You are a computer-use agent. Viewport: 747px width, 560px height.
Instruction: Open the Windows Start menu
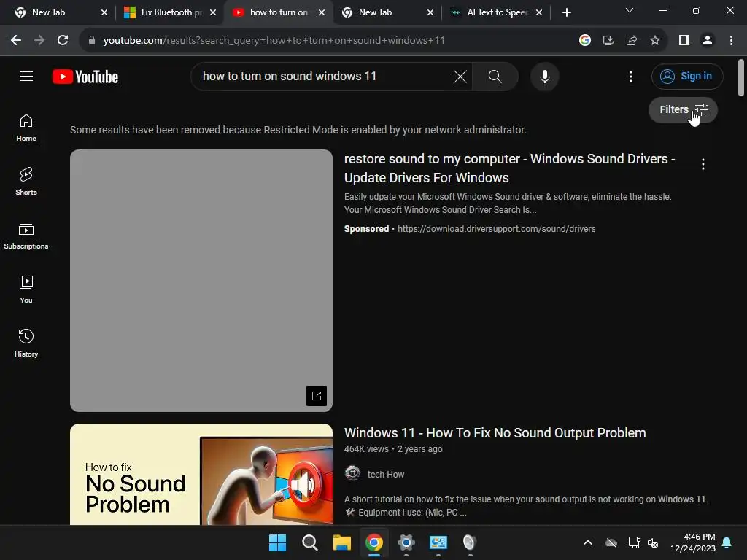[x=277, y=542]
